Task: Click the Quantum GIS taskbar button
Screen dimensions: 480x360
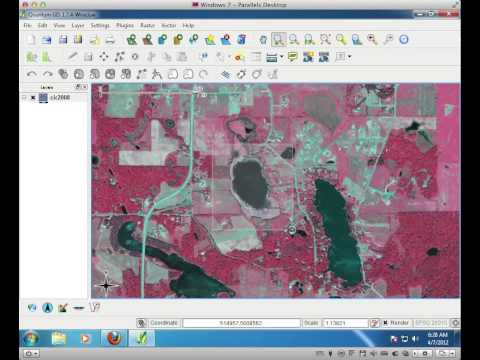Action: pyautogui.click(x=142, y=338)
